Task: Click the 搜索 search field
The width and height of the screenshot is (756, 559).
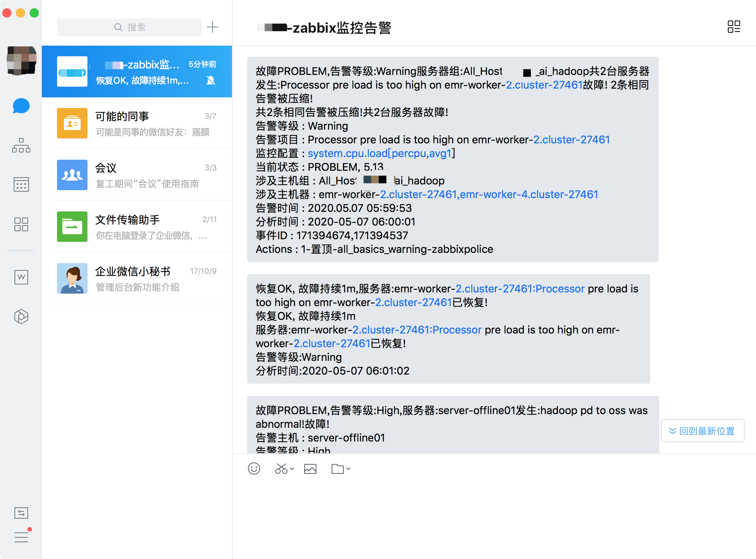Action: pos(129,27)
